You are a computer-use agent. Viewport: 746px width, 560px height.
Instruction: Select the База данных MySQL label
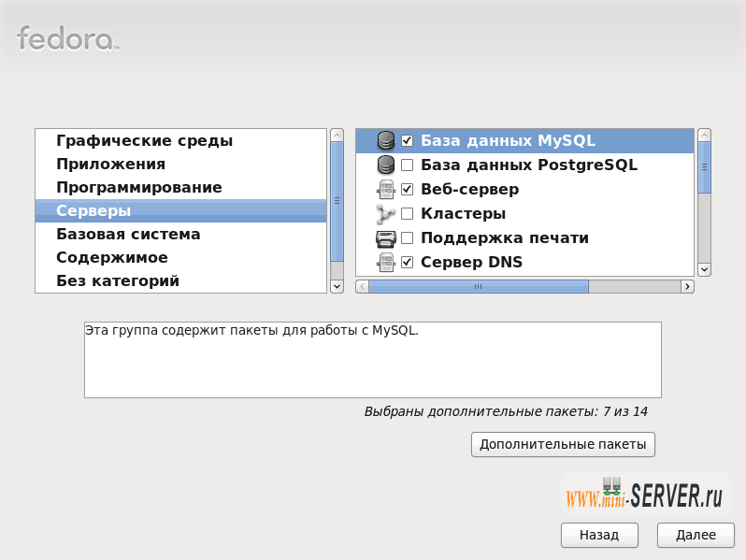[509, 141]
